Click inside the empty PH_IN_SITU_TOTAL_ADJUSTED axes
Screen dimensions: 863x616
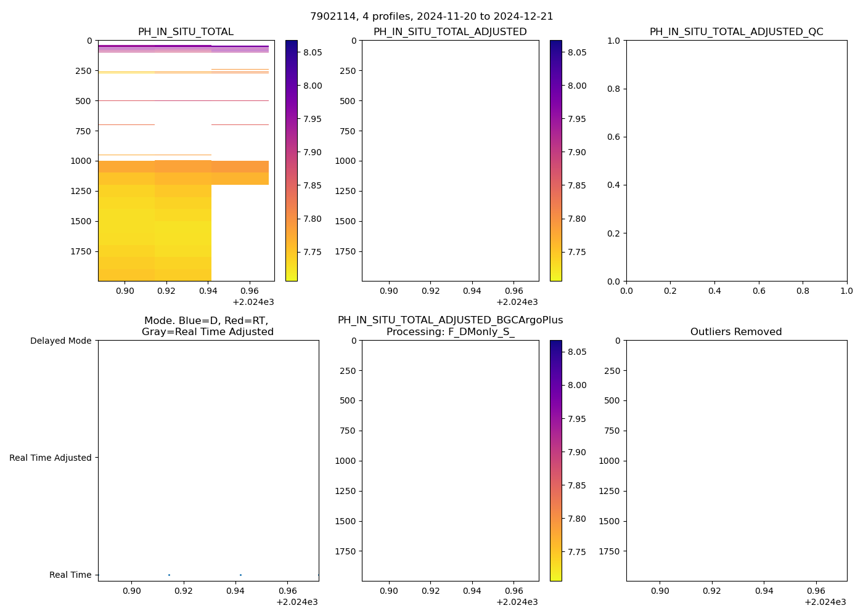[x=450, y=160]
